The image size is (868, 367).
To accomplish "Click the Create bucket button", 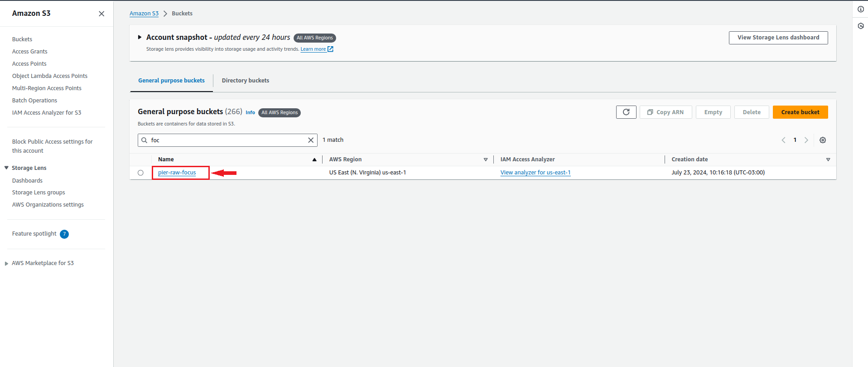I will pyautogui.click(x=800, y=112).
